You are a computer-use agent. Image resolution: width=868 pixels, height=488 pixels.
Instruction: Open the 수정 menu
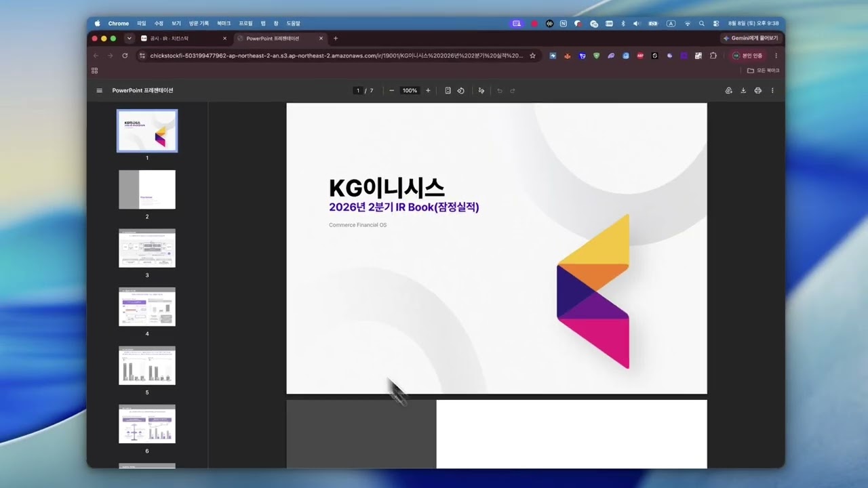click(159, 23)
